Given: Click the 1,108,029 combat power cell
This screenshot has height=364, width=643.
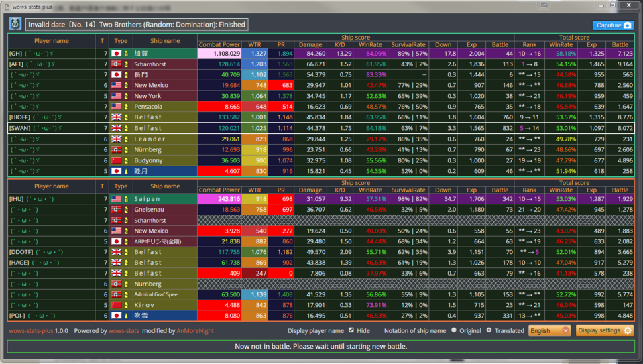Looking at the screenshot, I should [219, 53].
